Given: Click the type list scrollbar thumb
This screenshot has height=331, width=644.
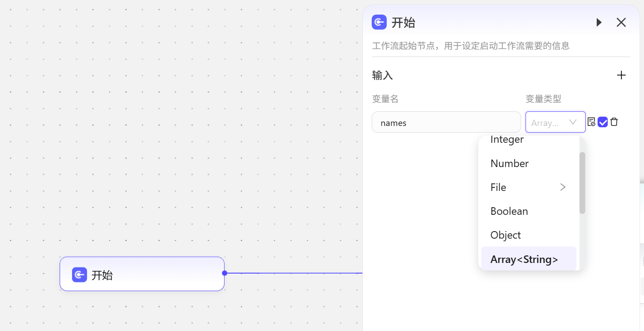Looking at the screenshot, I should tap(582, 183).
